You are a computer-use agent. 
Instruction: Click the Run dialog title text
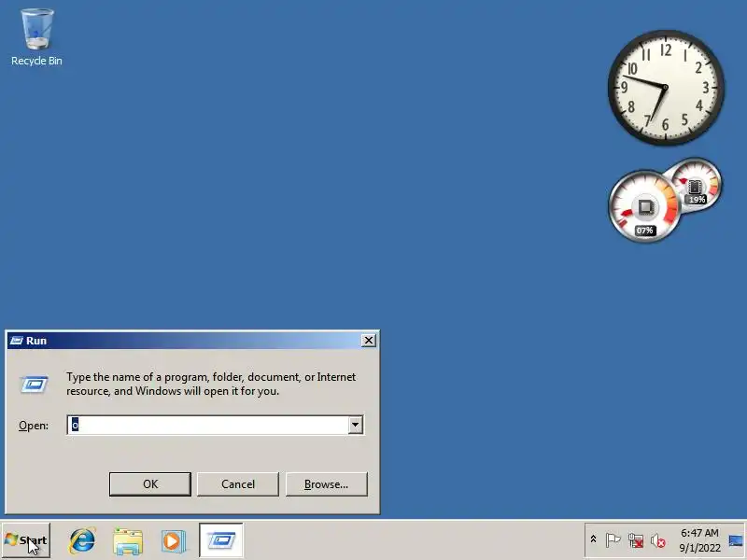(x=36, y=341)
